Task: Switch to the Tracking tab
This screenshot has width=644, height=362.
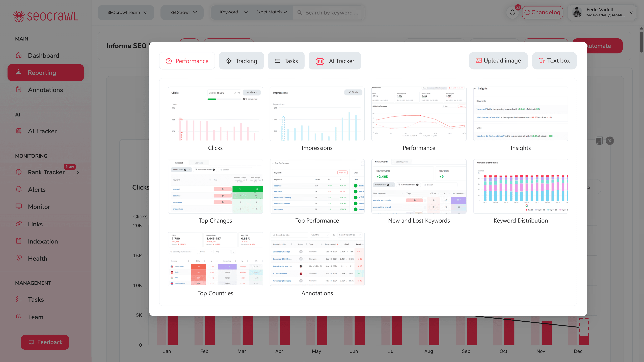Action: pyautogui.click(x=241, y=61)
